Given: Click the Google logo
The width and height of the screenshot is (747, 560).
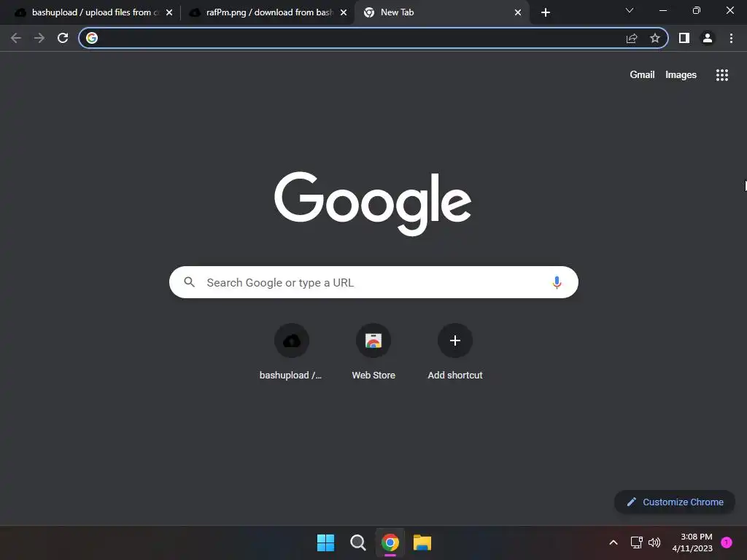Looking at the screenshot, I should click(x=373, y=203).
